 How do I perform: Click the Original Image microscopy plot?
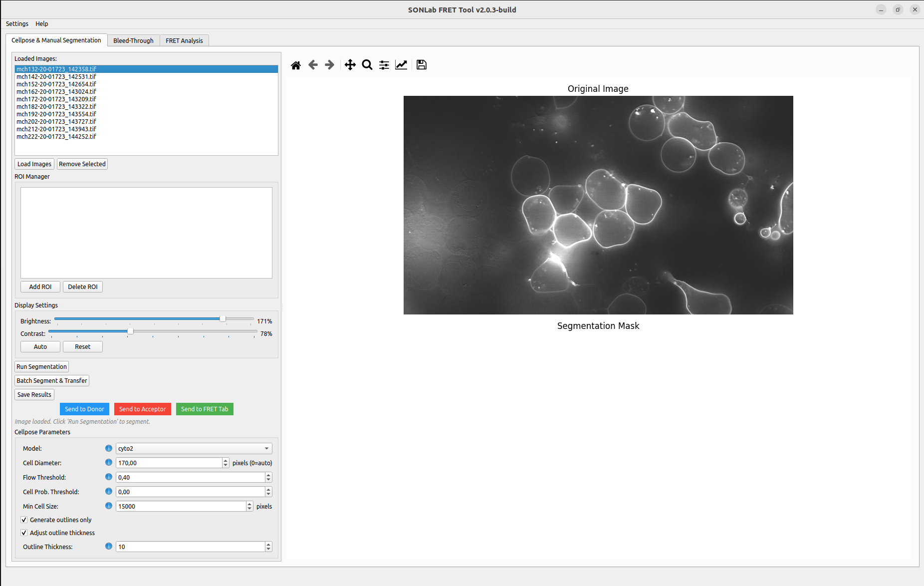(598, 205)
